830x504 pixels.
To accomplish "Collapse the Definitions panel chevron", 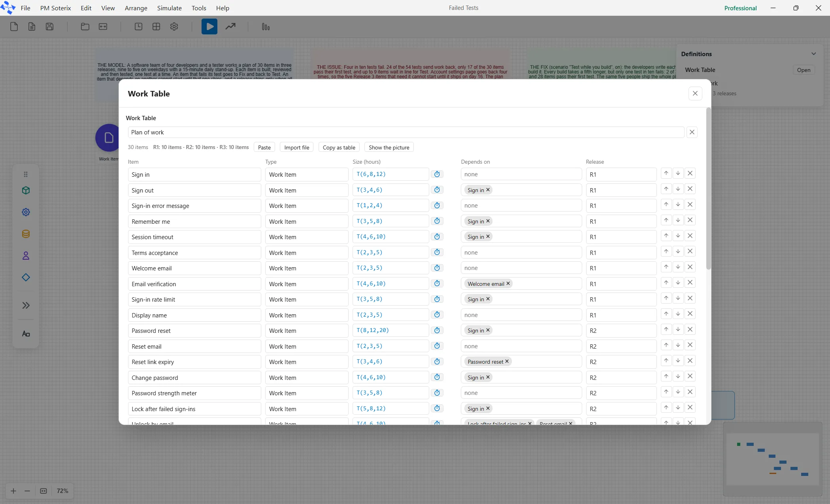I will click(x=813, y=54).
